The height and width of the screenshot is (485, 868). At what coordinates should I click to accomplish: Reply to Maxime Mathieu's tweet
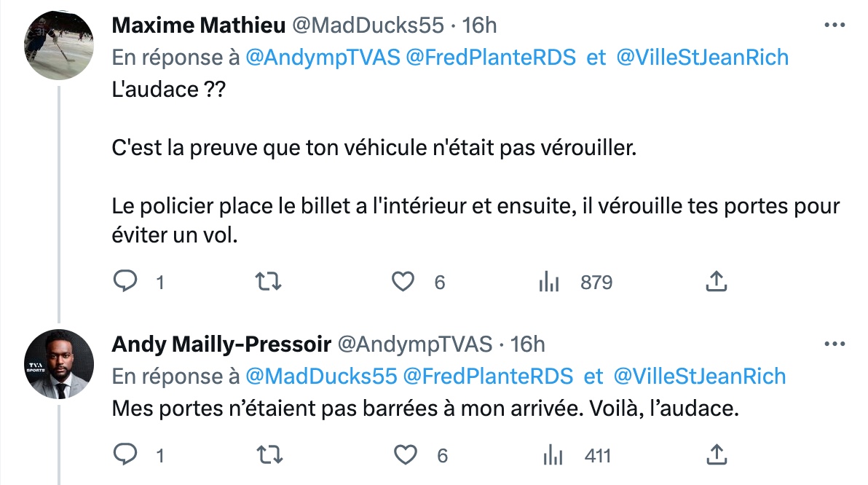125,281
